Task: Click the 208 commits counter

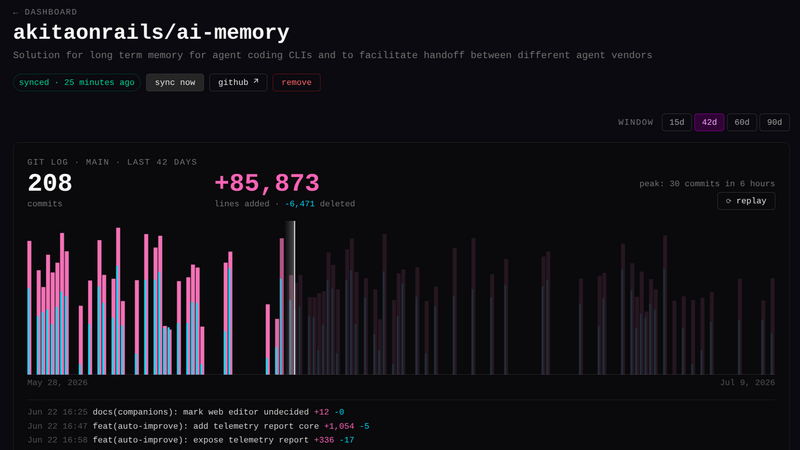Action: 50,189
